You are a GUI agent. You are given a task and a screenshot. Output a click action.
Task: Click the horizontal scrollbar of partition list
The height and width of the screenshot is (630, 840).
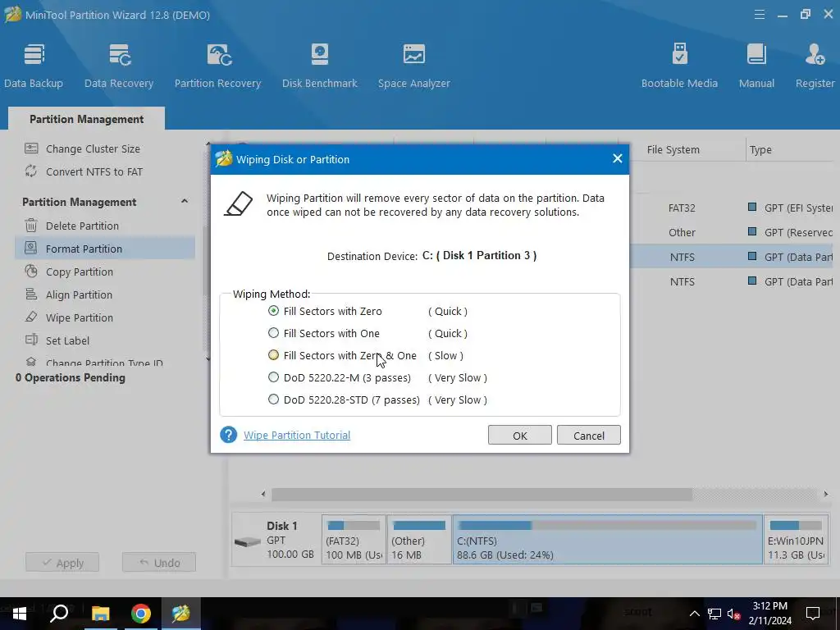[x=482, y=494]
